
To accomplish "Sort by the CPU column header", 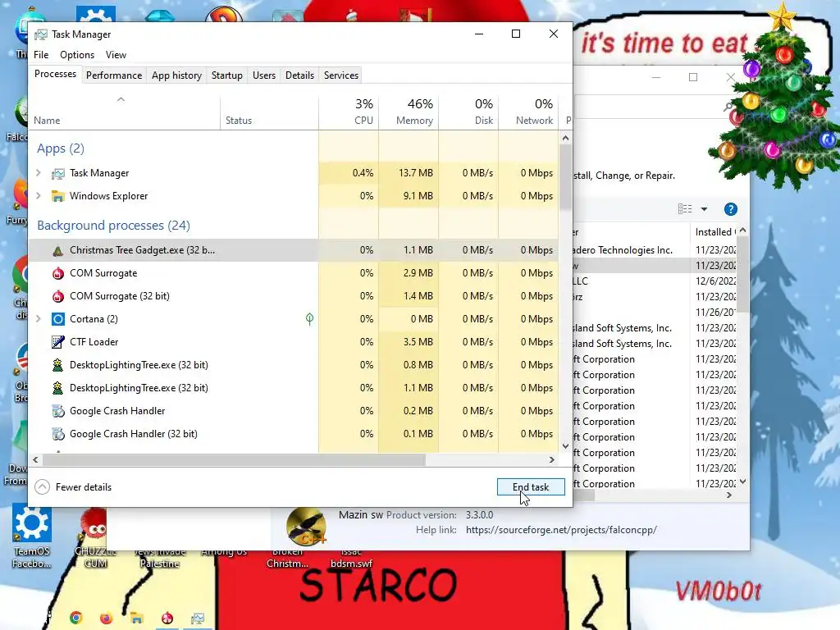I will pyautogui.click(x=349, y=112).
